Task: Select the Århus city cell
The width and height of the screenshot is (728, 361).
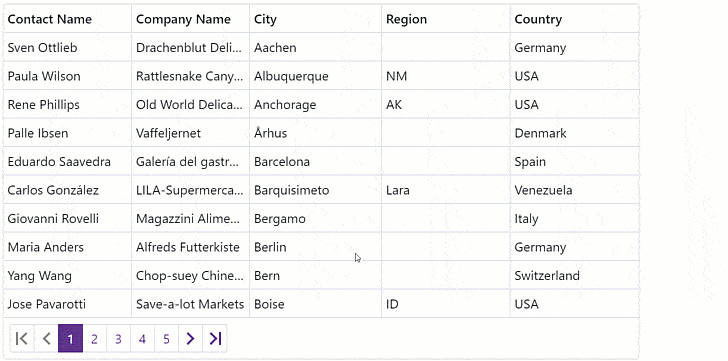Action: [315, 133]
